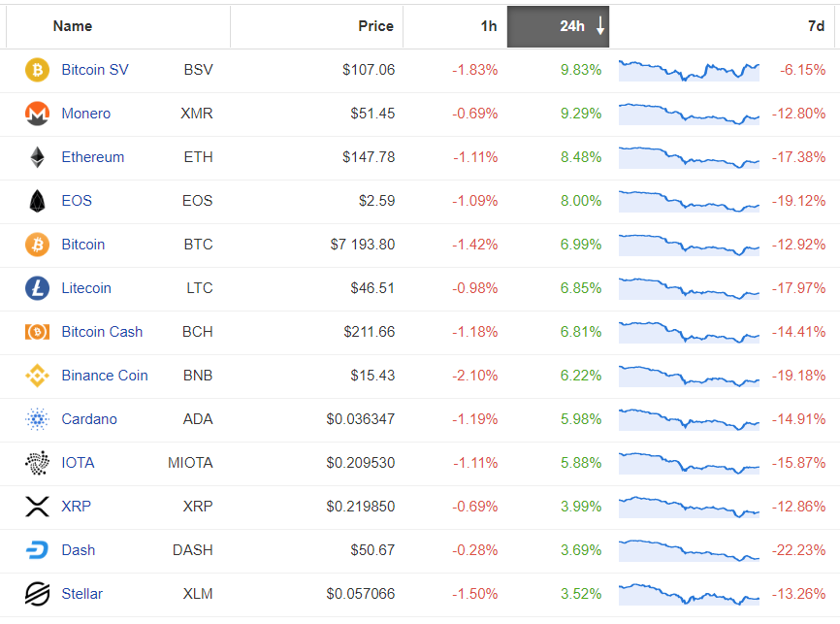Open the Bitcoin SV coin page
The height and width of the screenshot is (624, 840).
coord(95,70)
